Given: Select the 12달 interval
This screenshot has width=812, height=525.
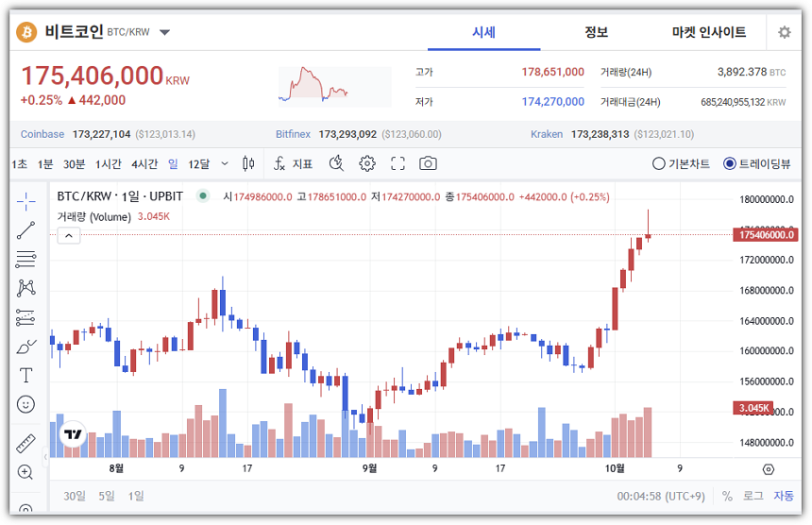Looking at the screenshot, I should [x=199, y=164].
